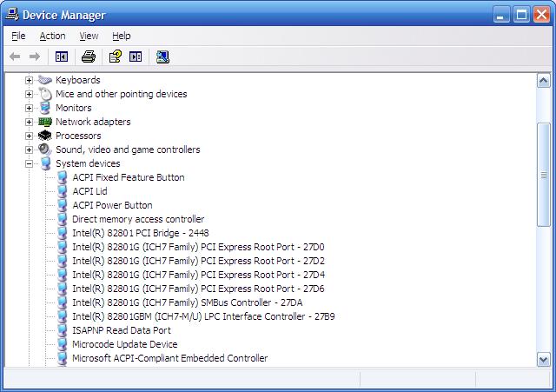
Task: Select Microsoft ACPI-Compliant Embedded Controller
Action: [x=170, y=358]
